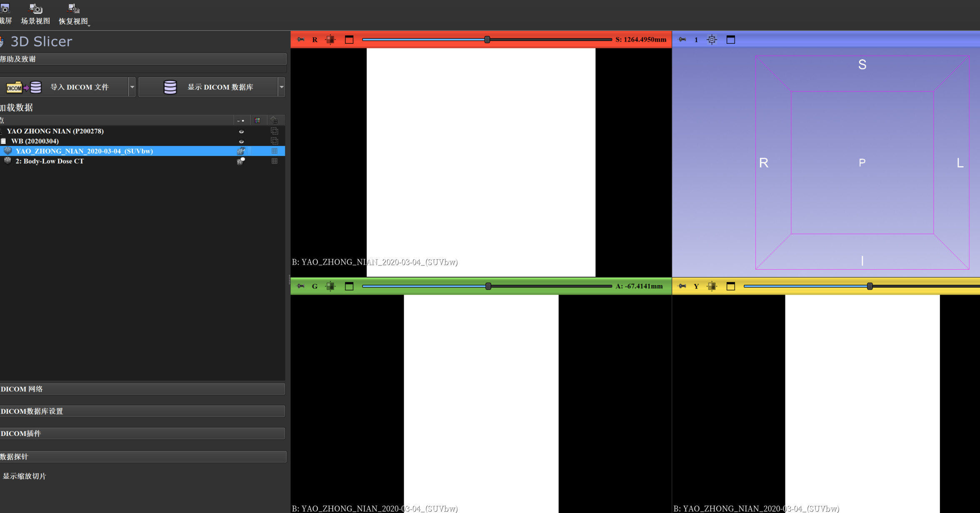The width and height of the screenshot is (980, 513).
Task: Click pin icon in 3D view bar
Action: pos(682,40)
